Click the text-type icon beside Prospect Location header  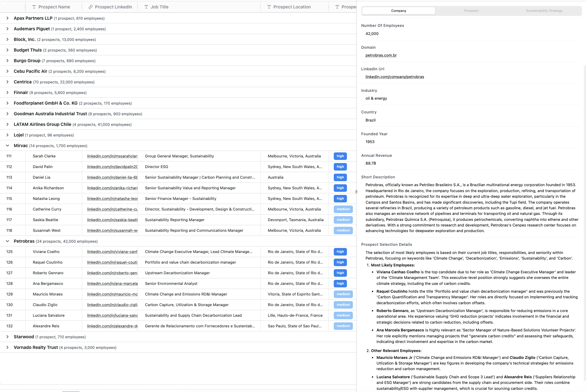(269, 7)
